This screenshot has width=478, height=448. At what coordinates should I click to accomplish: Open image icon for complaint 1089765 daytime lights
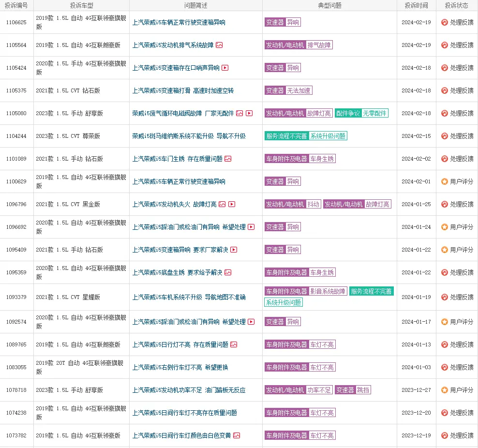pos(234,344)
